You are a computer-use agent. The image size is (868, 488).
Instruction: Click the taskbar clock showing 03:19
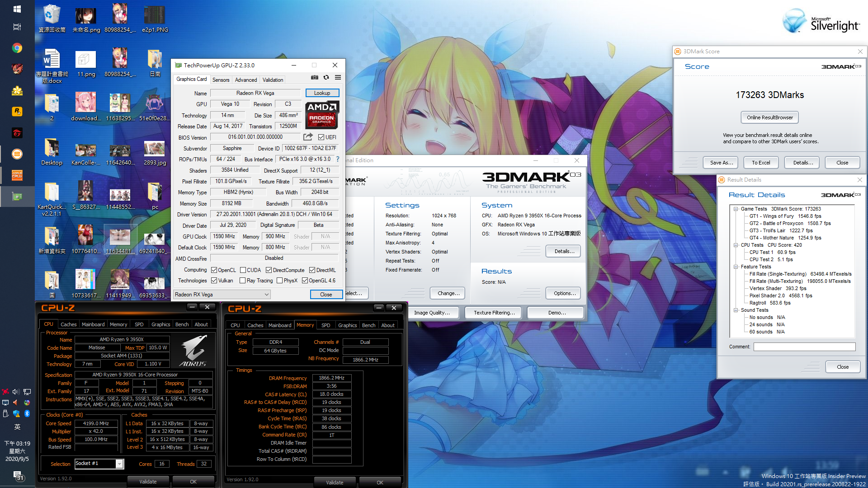17,451
